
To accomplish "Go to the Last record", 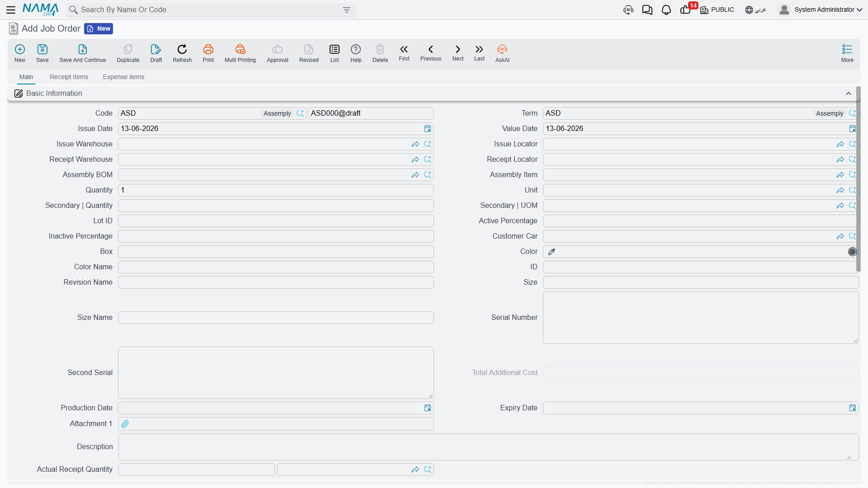I will tap(479, 53).
